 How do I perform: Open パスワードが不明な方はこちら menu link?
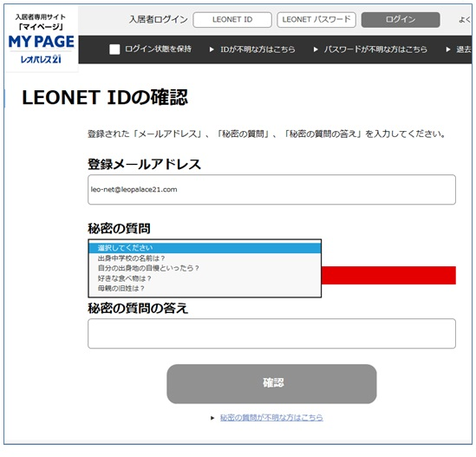click(x=375, y=49)
